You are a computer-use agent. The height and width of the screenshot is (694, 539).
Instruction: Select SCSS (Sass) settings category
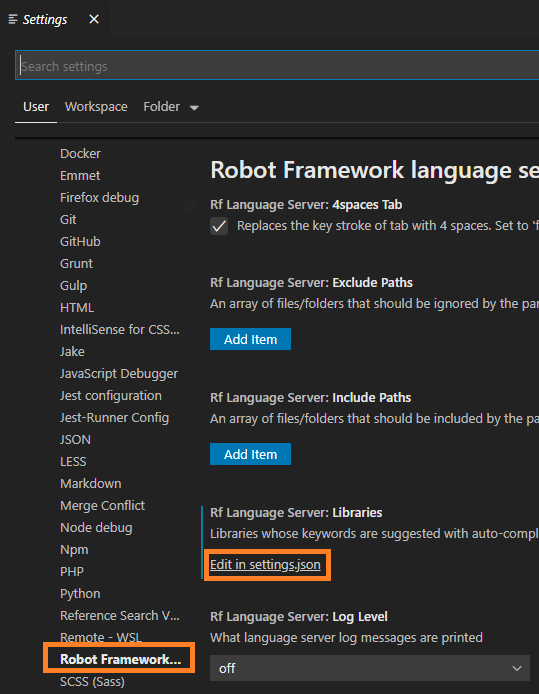tap(92, 682)
